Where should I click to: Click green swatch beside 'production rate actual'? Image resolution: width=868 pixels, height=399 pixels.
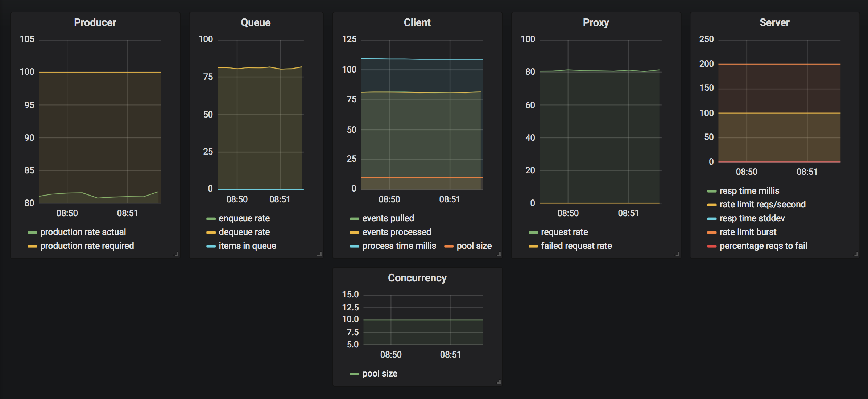tap(32, 233)
